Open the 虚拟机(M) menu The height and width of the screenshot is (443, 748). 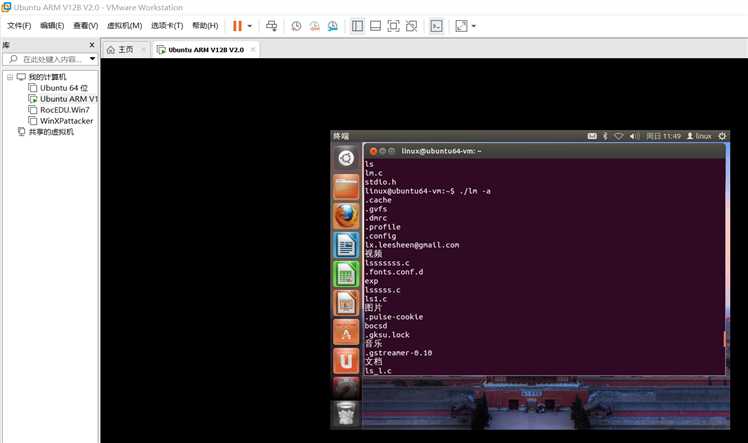coord(125,26)
